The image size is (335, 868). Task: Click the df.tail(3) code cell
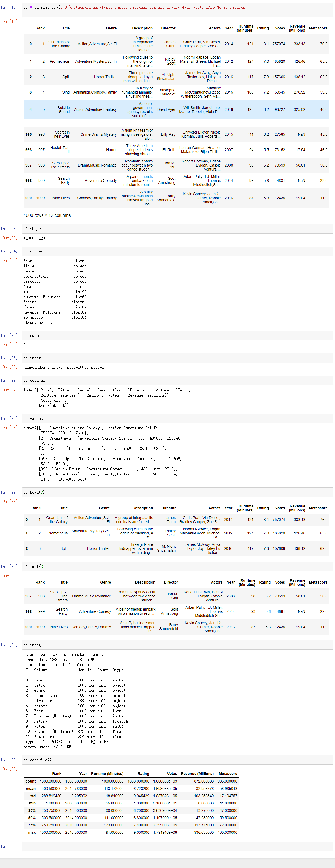[x=177, y=567]
